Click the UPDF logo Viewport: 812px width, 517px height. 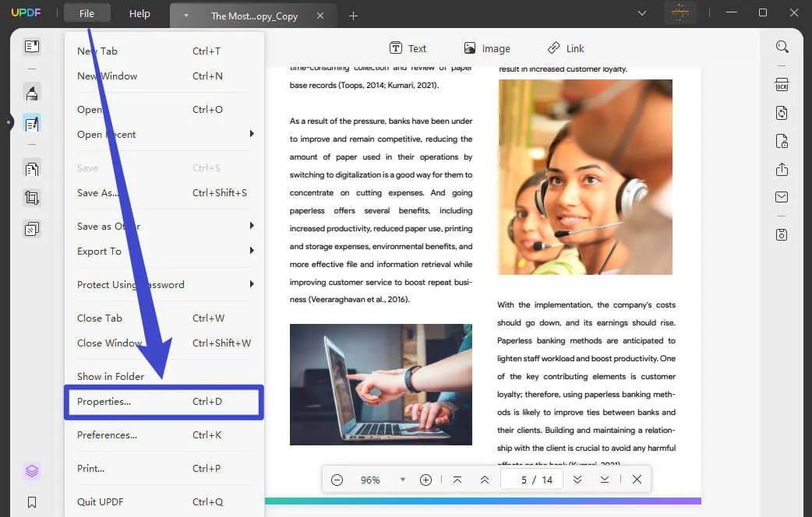click(x=26, y=12)
